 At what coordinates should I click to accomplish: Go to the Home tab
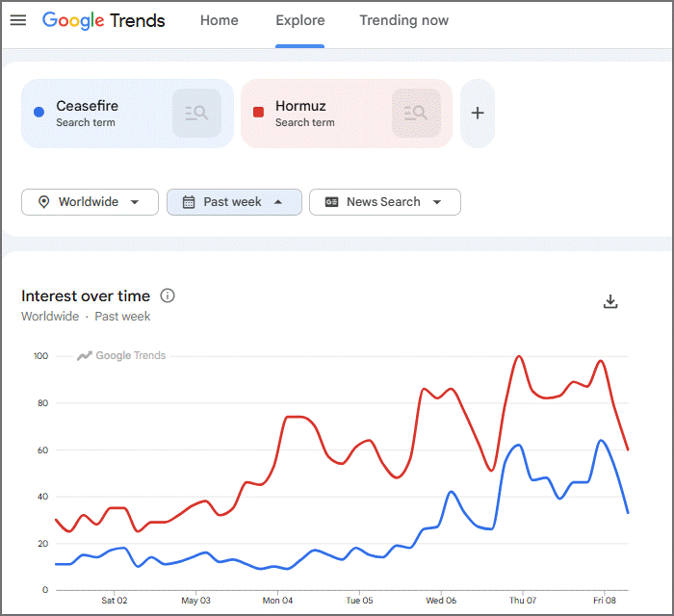click(220, 20)
